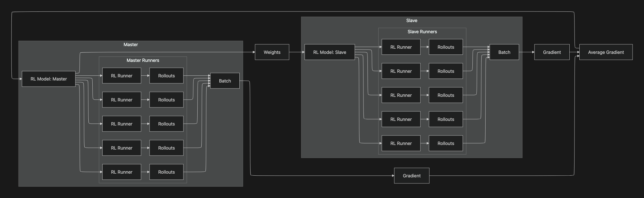Select the RL Model: Slave node
The height and width of the screenshot is (198, 644).
pos(330,52)
